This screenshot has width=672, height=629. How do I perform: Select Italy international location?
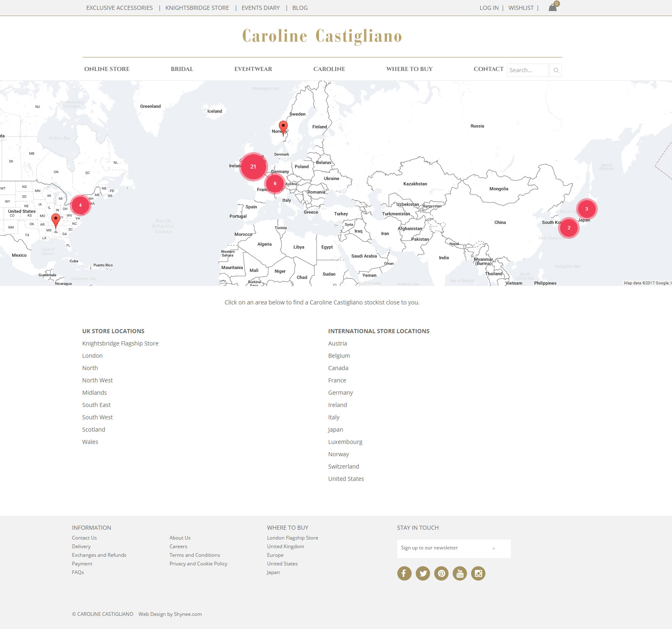pos(334,417)
